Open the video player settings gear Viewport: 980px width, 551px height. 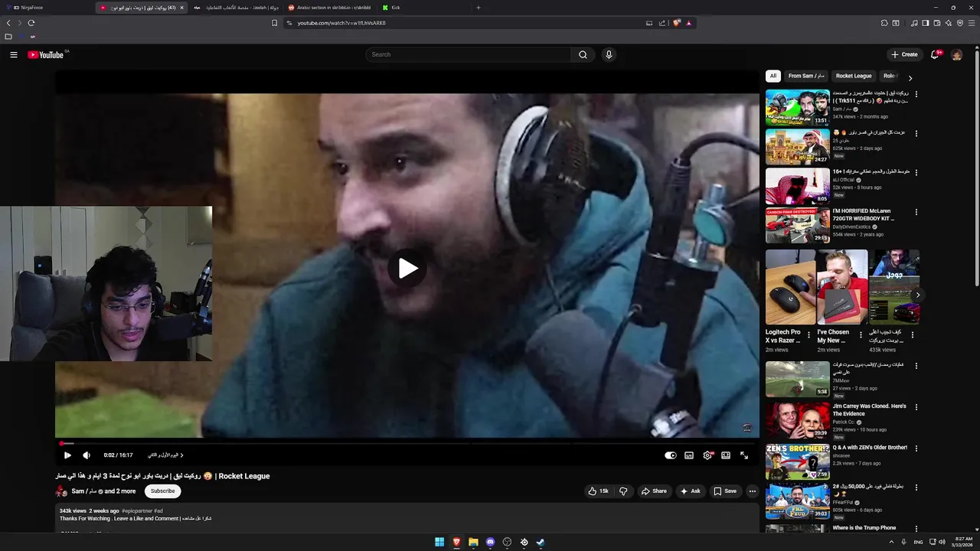coord(707,455)
